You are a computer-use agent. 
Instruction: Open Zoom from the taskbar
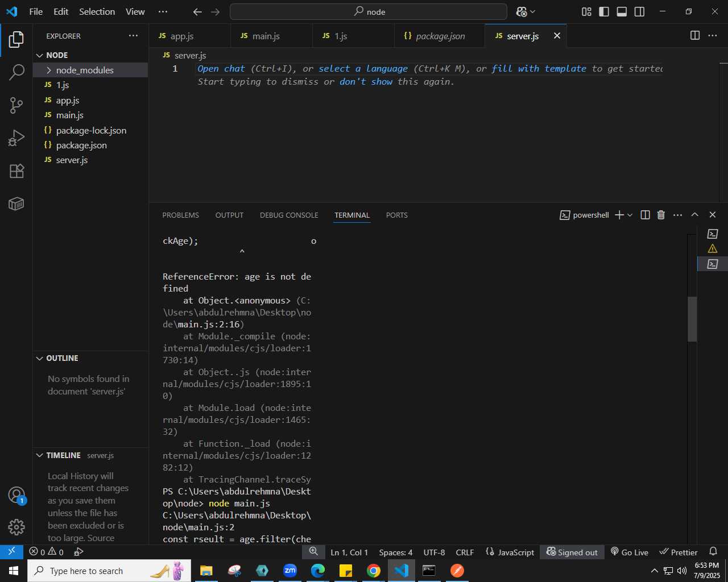click(x=290, y=571)
